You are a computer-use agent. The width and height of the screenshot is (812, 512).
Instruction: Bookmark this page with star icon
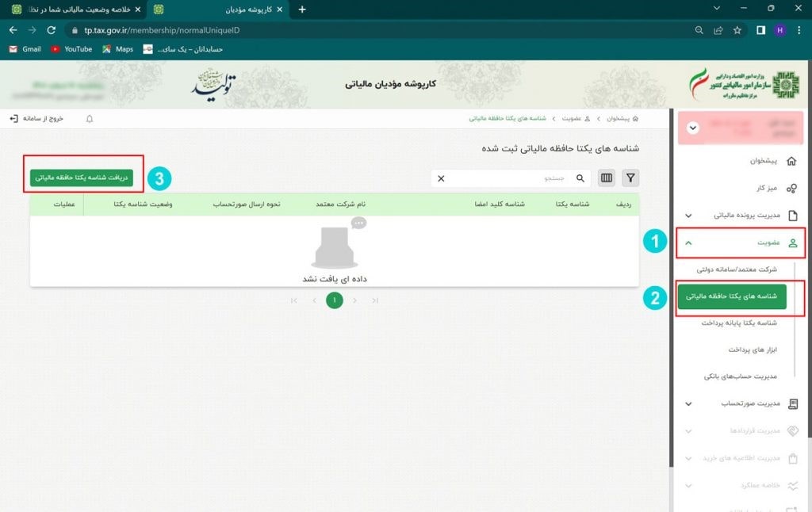[737, 30]
